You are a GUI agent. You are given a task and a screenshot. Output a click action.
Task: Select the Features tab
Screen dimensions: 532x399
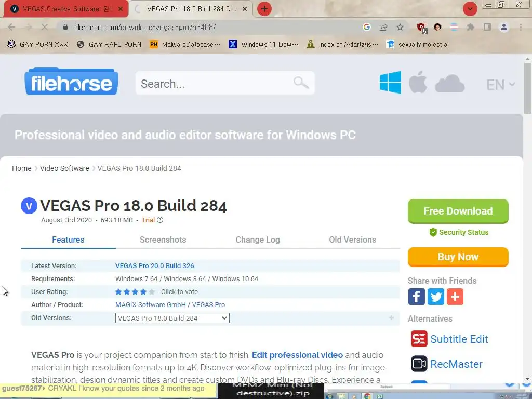pos(68,240)
